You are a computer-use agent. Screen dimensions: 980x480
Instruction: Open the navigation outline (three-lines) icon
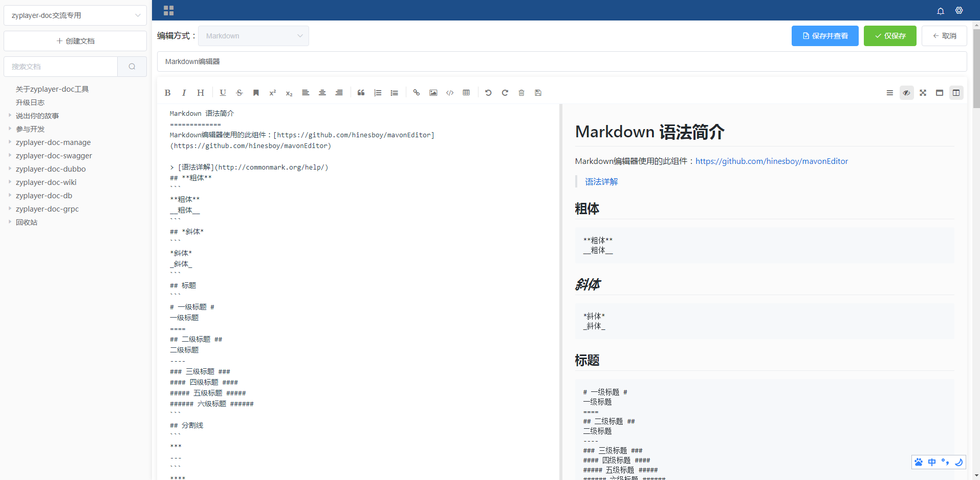point(890,93)
